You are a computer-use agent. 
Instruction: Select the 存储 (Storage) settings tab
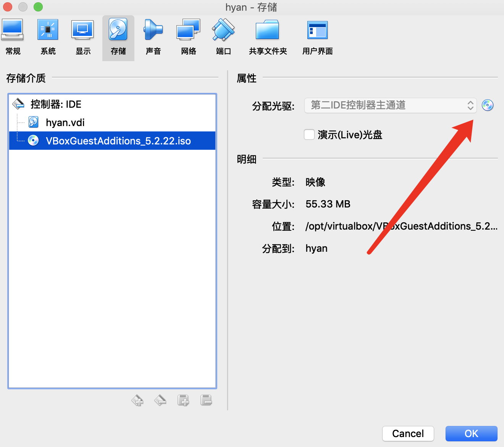tap(118, 38)
